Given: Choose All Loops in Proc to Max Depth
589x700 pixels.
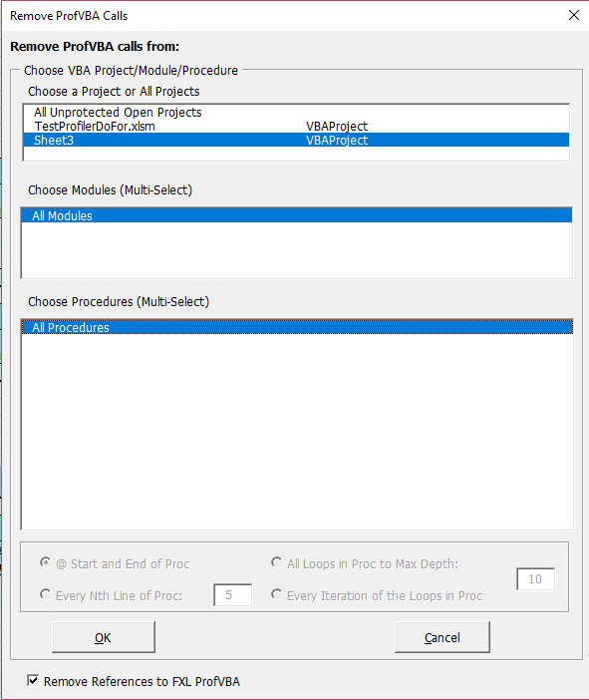Looking at the screenshot, I should tap(277, 562).
